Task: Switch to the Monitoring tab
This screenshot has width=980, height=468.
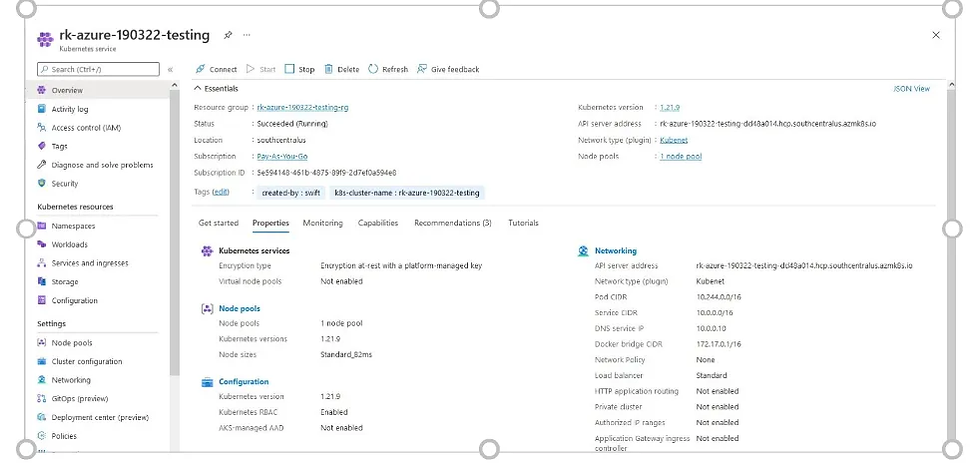Action: click(x=322, y=223)
